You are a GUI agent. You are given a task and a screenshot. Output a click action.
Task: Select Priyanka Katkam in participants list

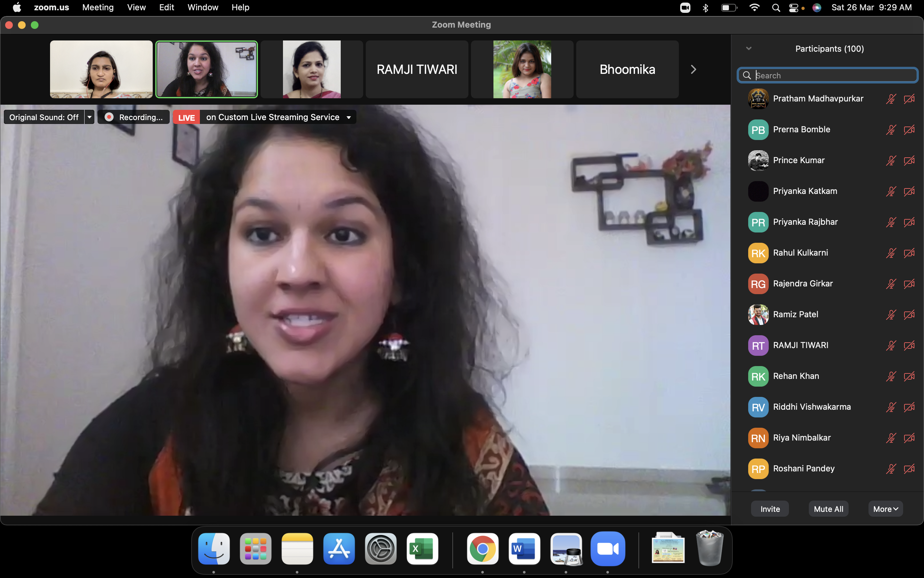point(827,191)
